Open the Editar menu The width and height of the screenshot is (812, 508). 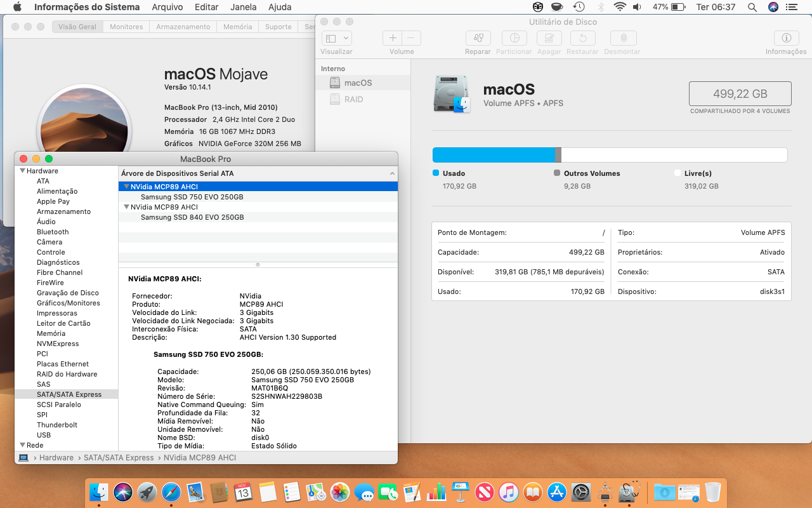pyautogui.click(x=207, y=7)
